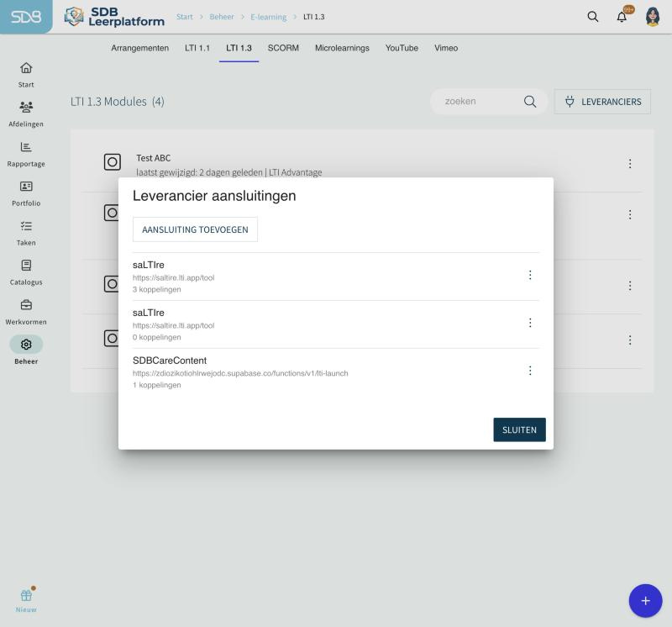Click the '1 koppelingen' text

click(157, 385)
